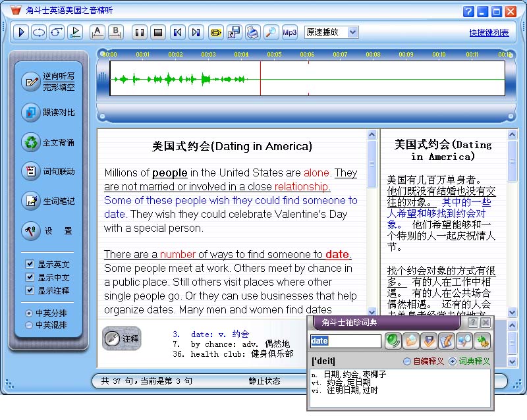Click the speaker pronounce icon in dictionary
This screenshot has width=527, height=420.
click(393, 341)
